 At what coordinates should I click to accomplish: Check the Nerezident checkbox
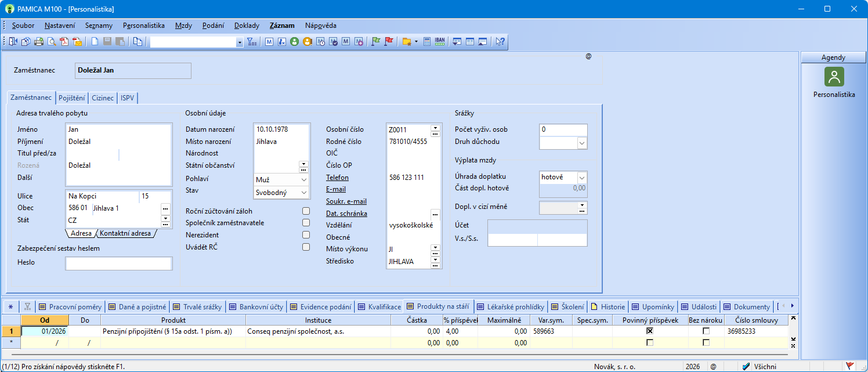[306, 235]
